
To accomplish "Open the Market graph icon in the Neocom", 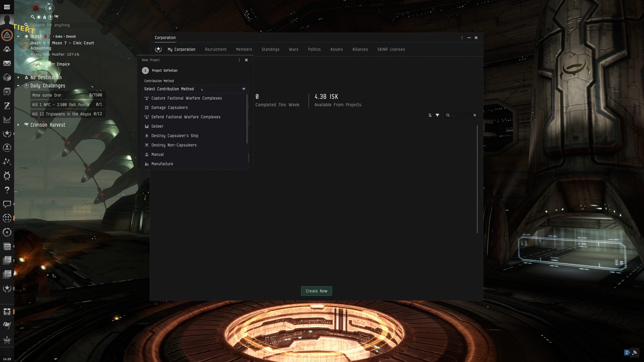I will 7,119.
